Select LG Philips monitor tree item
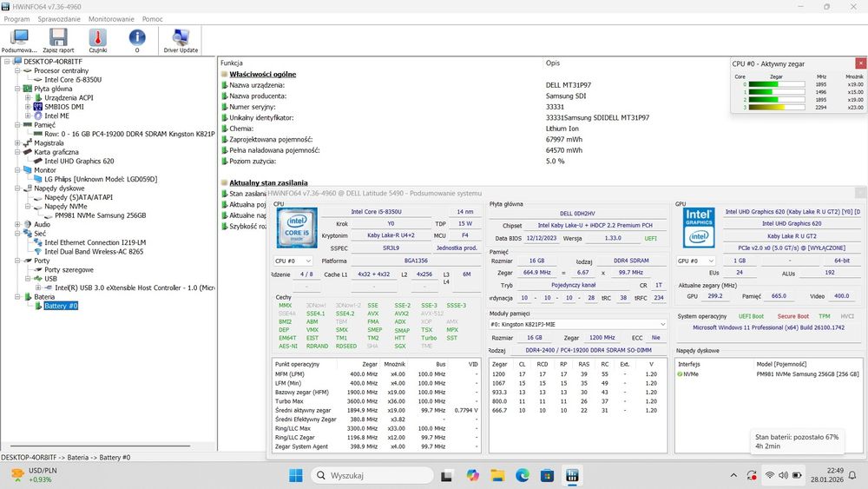The width and height of the screenshot is (868, 489). coord(101,179)
